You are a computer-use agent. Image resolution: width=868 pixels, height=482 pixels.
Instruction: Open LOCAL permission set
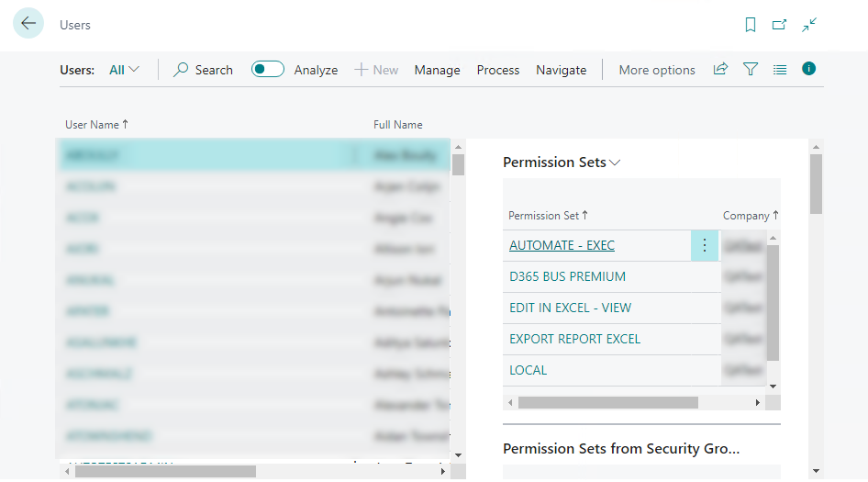click(529, 370)
